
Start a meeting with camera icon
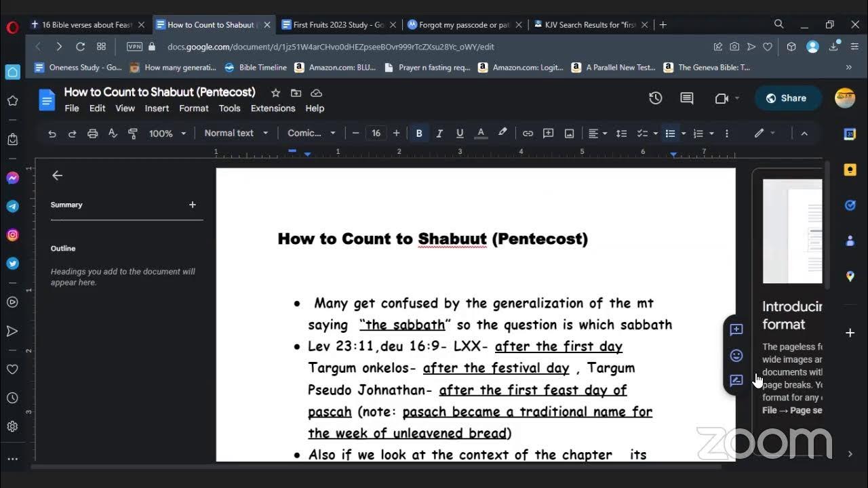726,98
